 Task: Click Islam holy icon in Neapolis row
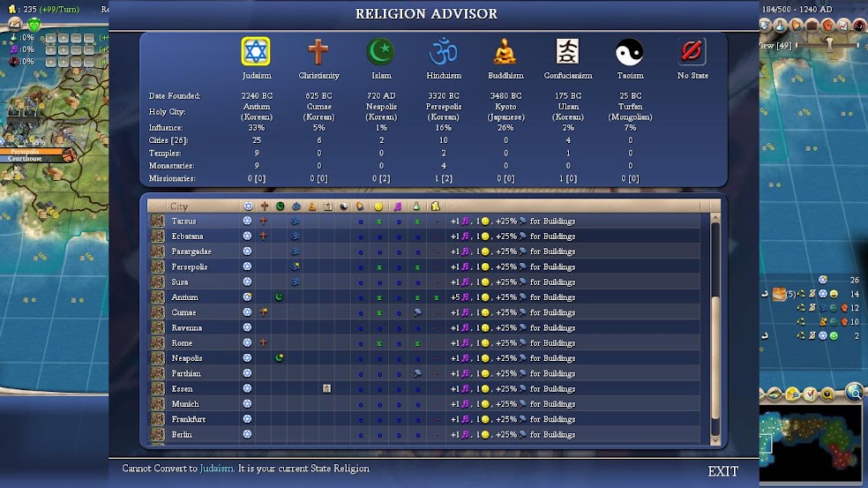pyautogui.click(x=280, y=357)
